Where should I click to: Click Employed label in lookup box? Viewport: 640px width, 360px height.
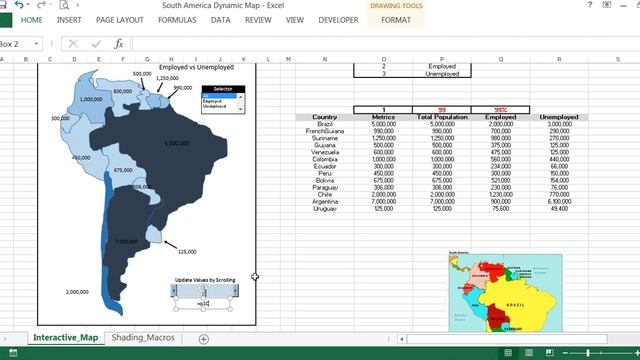pos(442,66)
